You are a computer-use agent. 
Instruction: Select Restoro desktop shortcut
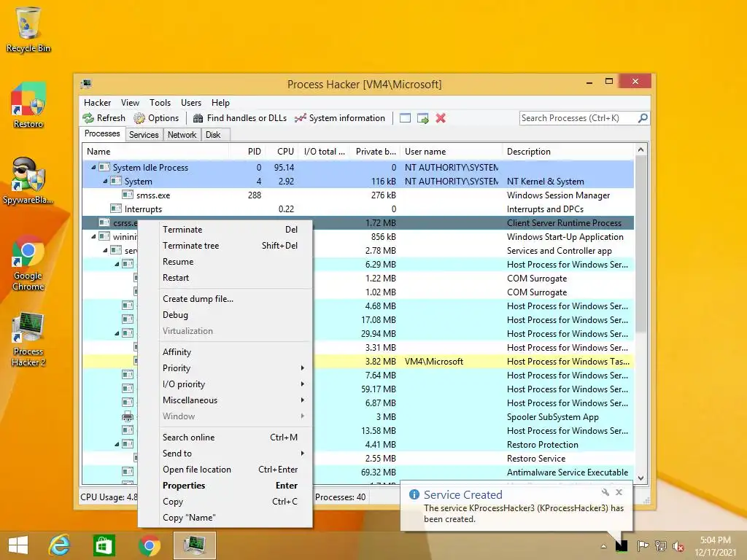tap(28, 105)
